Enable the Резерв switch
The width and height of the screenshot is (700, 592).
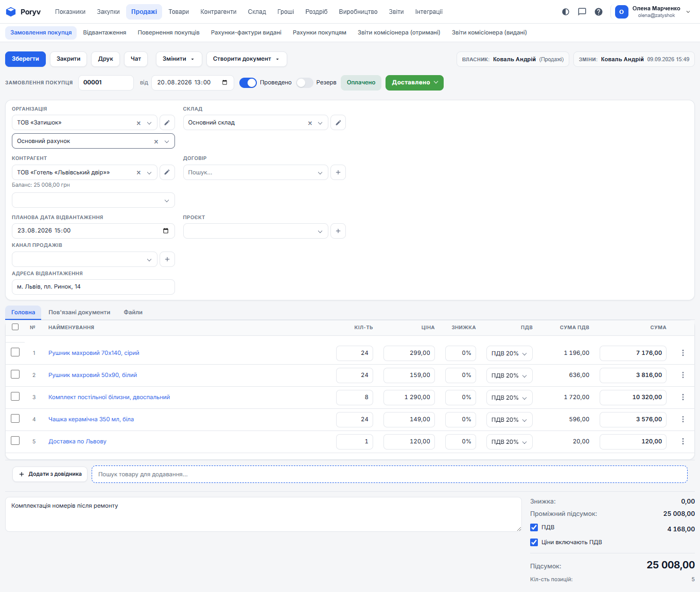coord(305,83)
